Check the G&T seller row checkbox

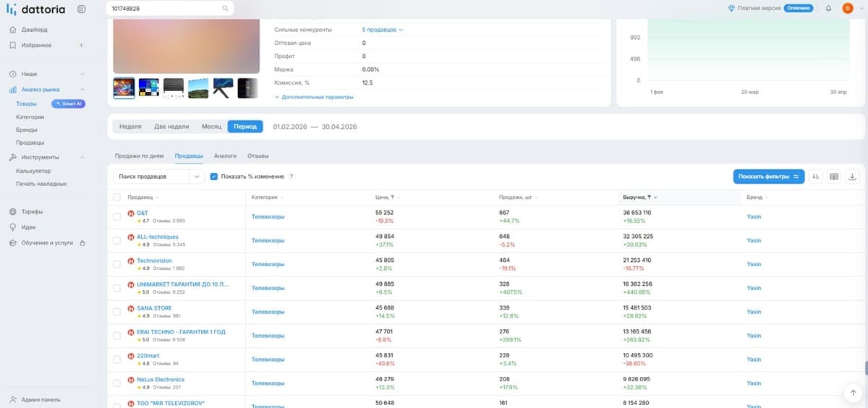(117, 217)
